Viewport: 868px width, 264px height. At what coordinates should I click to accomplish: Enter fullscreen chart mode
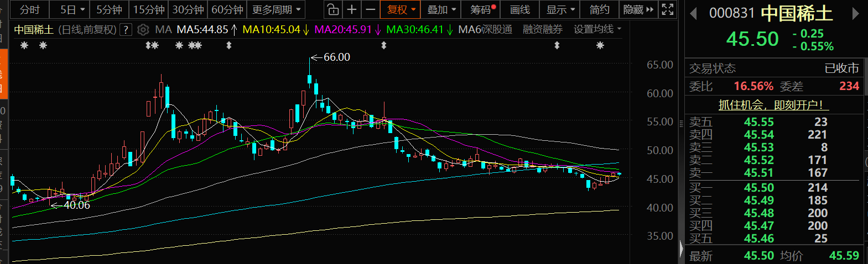(668, 9)
